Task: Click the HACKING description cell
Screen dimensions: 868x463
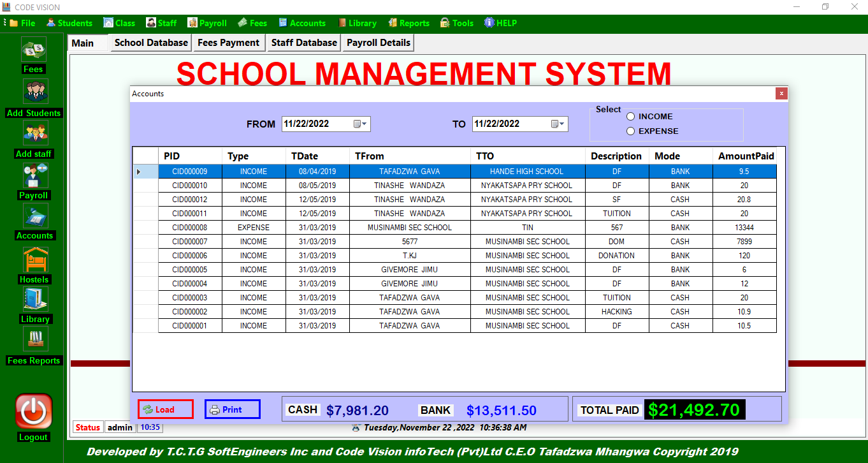Action: (x=617, y=312)
